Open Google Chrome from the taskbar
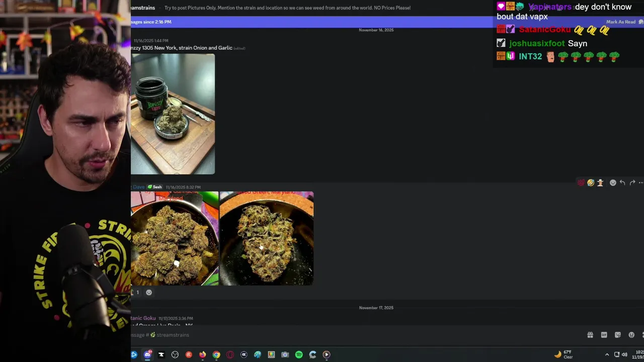Screen dimensions: 644x362 coord(216,354)
